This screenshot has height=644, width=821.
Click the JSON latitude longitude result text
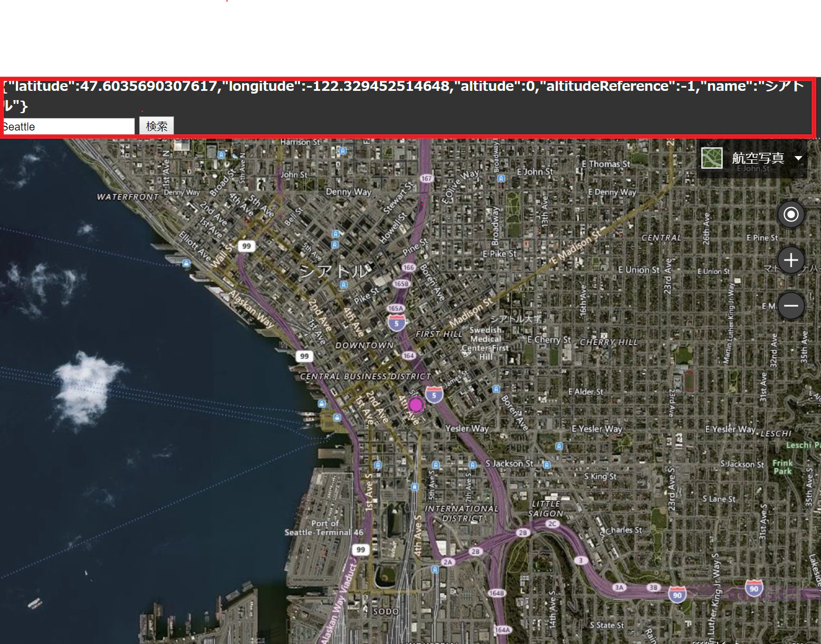[403, 95]
